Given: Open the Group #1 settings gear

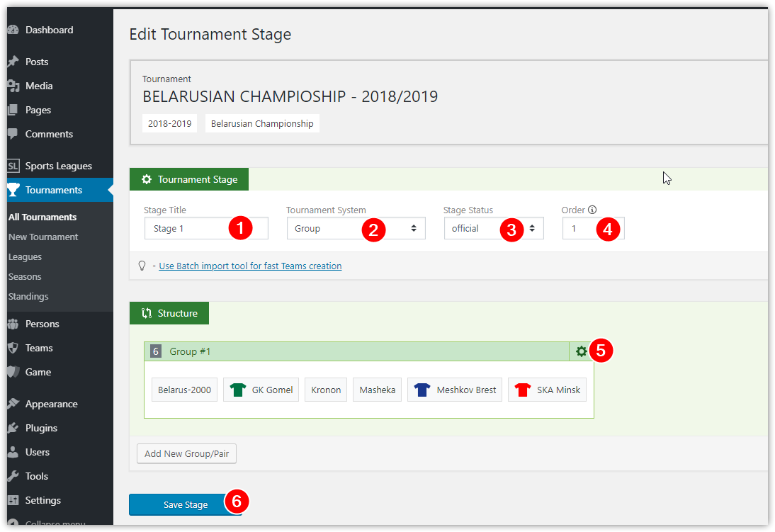Looking at the screenshot, I should coord(581,351).
